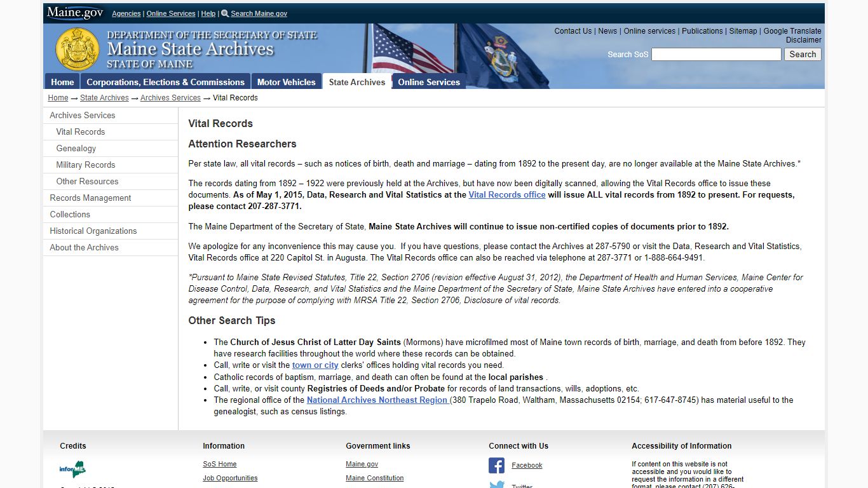
Task: Open the Online Services tab
Action: (x=429, y=81)
